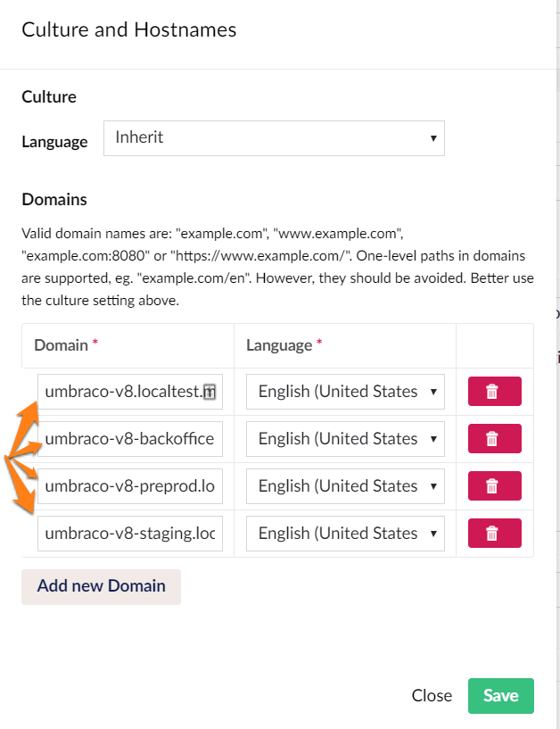Change language for the umbraco-v8-preprod domain

tap(345, 486)
